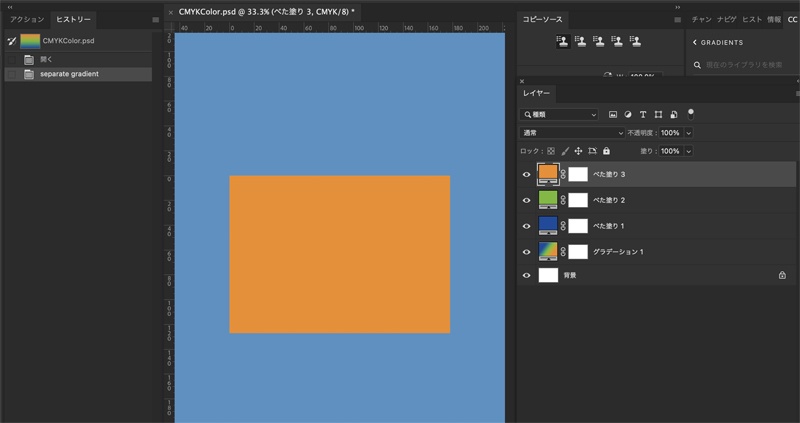800x423 pixels.
Task: Collapse the left panel dock arrows
Action: [10, 7]
